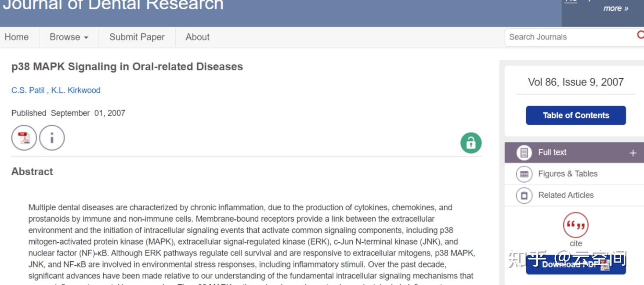Viewport: 644px width, 285px height.
Task: Go to the Home menu item
Action: (x=17, y=37)
